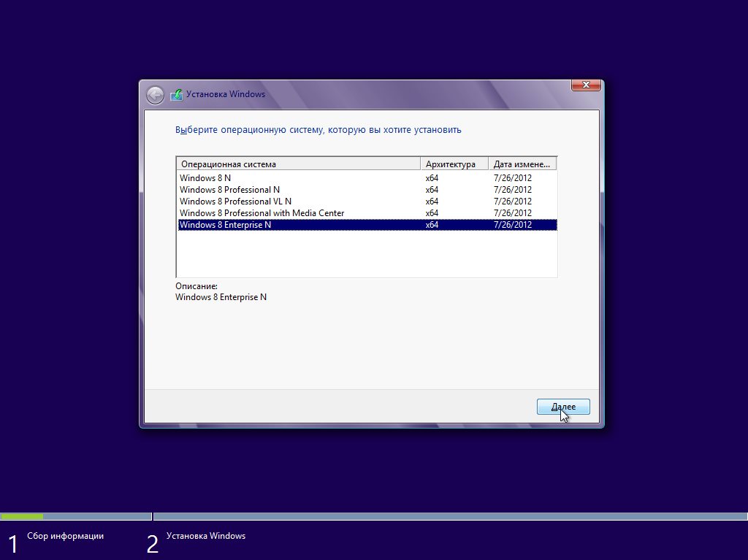
Task: Click x64 in the Windows 8 N row
Action: 432,178
